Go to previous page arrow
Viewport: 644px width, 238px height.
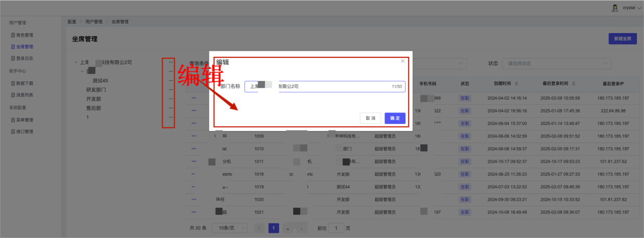(260, 228)
